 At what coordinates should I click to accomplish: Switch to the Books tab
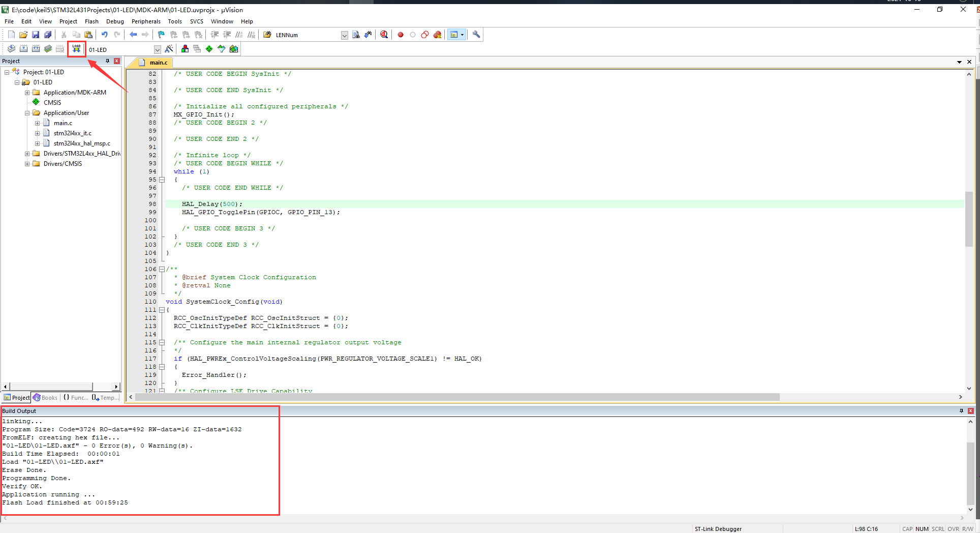(45, 398)
